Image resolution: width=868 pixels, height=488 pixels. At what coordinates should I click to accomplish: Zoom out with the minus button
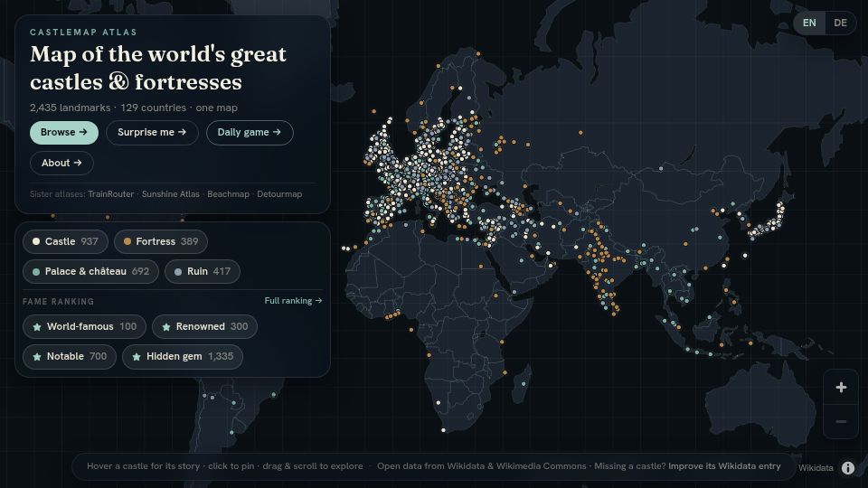tap(841, 422)
